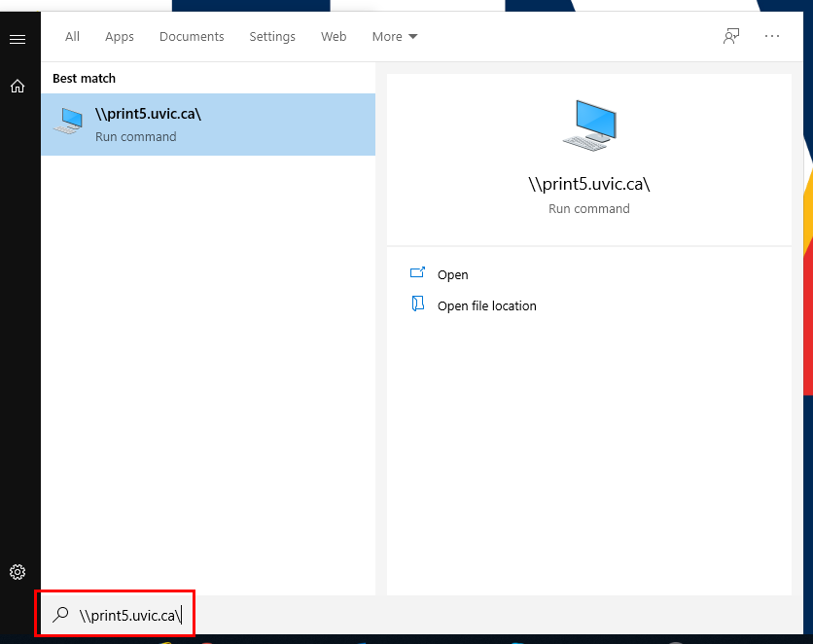Switch to the All tab
Viewport: 813px width, 644px height.
coord(73,37)
